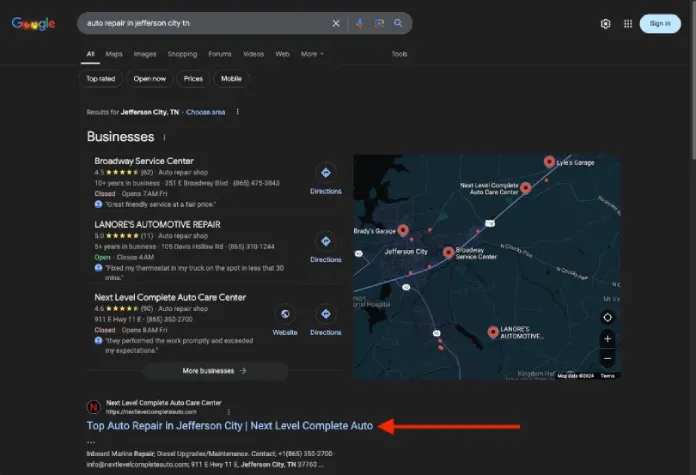Open Broadway Service Center listing title

point(144,161)
